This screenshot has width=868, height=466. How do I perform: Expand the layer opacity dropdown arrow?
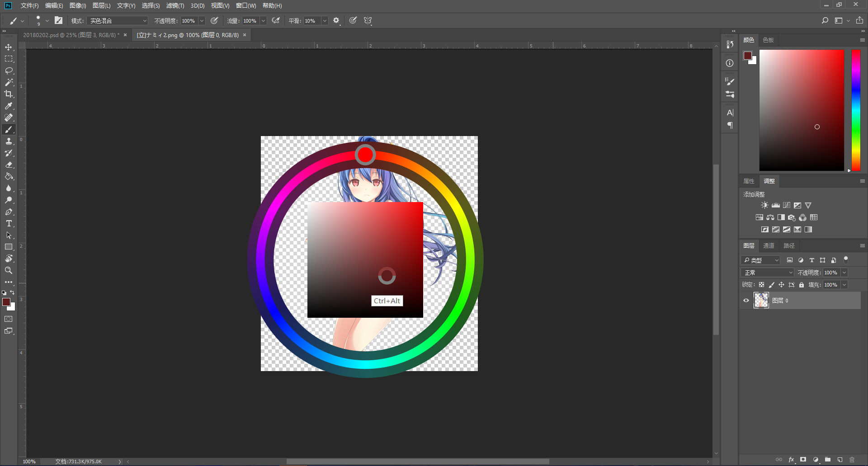coord(844,273)
